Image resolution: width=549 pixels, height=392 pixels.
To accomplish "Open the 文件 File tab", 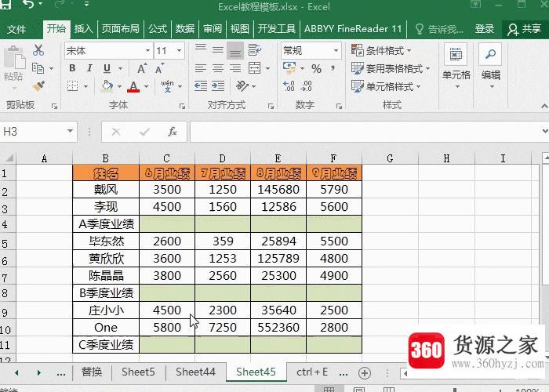I will tap(16, 29).
